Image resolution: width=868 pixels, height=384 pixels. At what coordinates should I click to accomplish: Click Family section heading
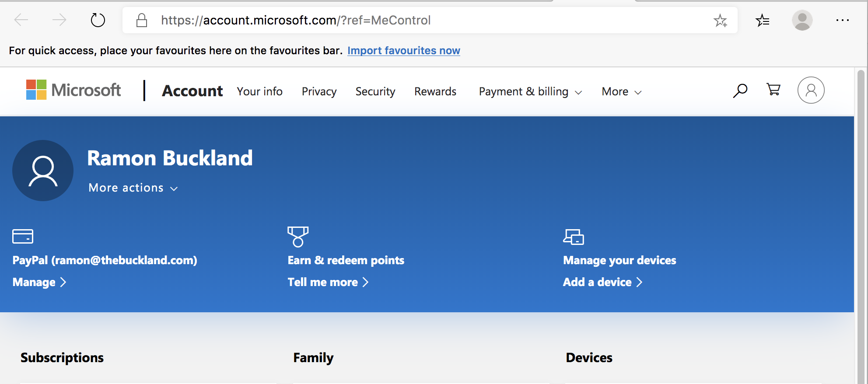(x=313, y=358)
